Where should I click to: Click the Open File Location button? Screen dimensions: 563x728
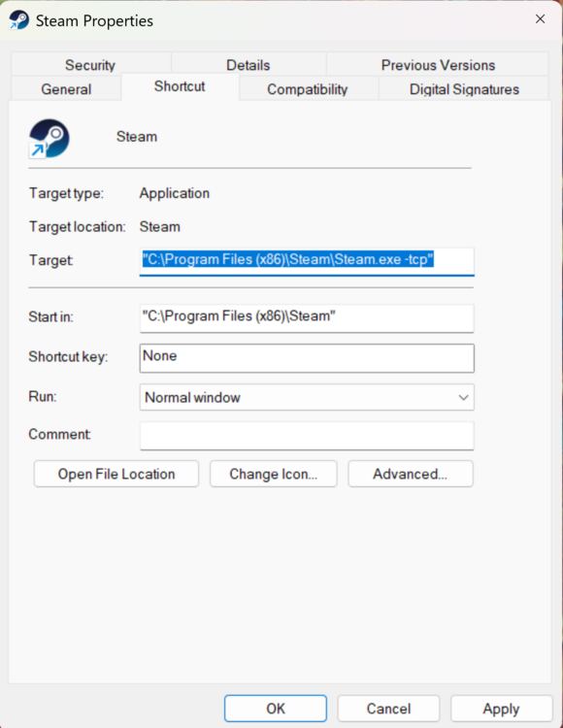(x=116, y=474)
